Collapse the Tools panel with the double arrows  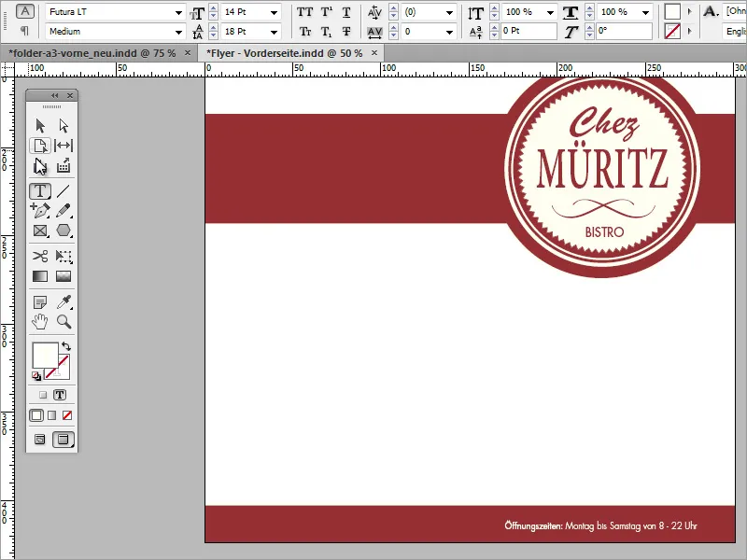pyautogui.click(x=53, y=95)
